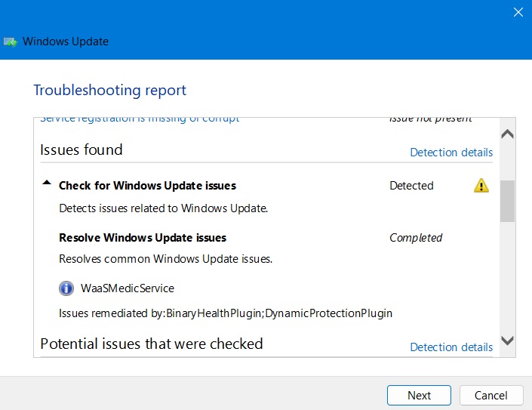Open Detection details for Potential issues checked
532x410 pixels.
(451, 347)
